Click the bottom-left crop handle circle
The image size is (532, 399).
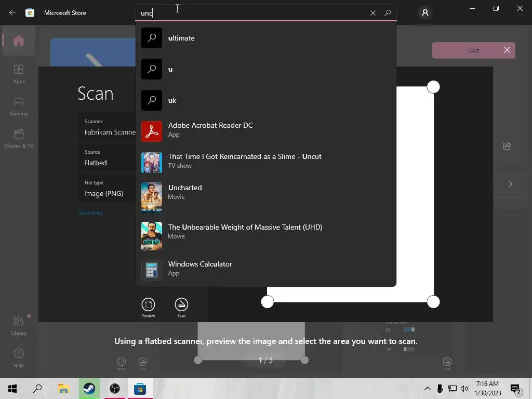click(x=268, y=302)
